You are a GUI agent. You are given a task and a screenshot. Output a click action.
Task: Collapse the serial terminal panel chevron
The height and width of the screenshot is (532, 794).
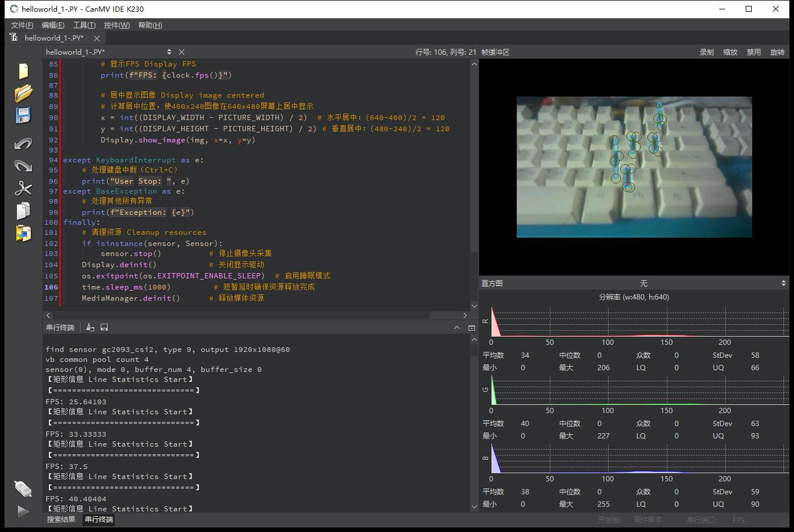[x=457, y=328]
